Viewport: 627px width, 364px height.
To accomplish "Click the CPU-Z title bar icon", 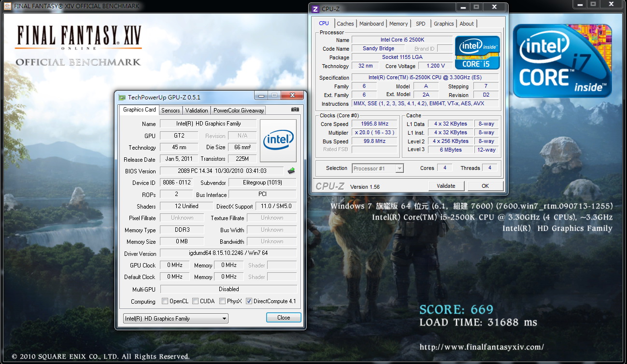I will point(315,9).
